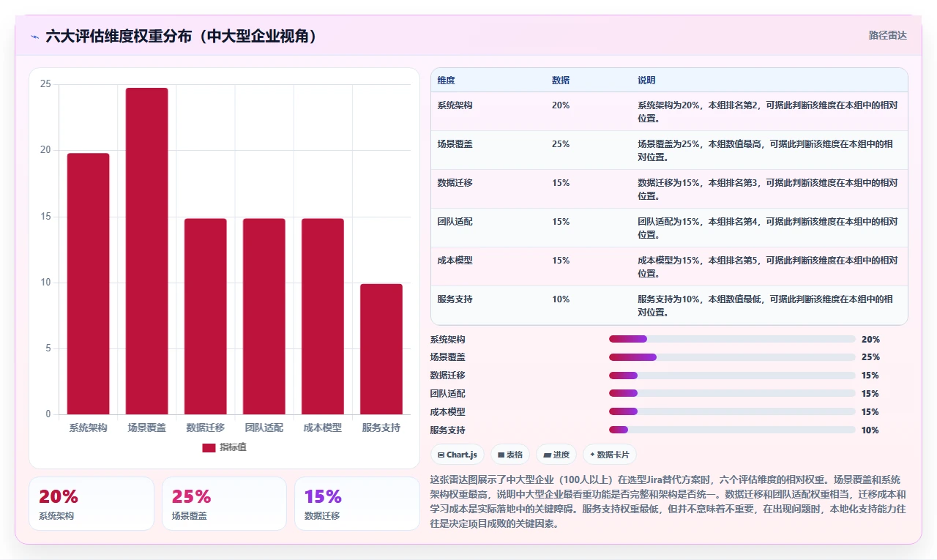Select the 数据卡片 chip

610,455
